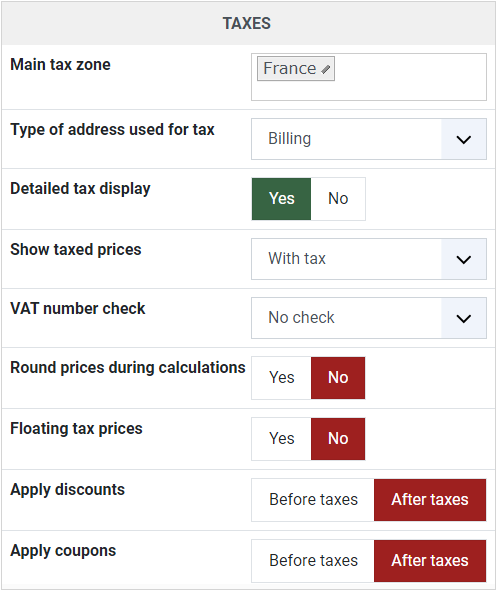The width and height of the screenshot is (498, 592).
Task: Expand the Show taxed prices chevron
Action: [x=464, y=259]
